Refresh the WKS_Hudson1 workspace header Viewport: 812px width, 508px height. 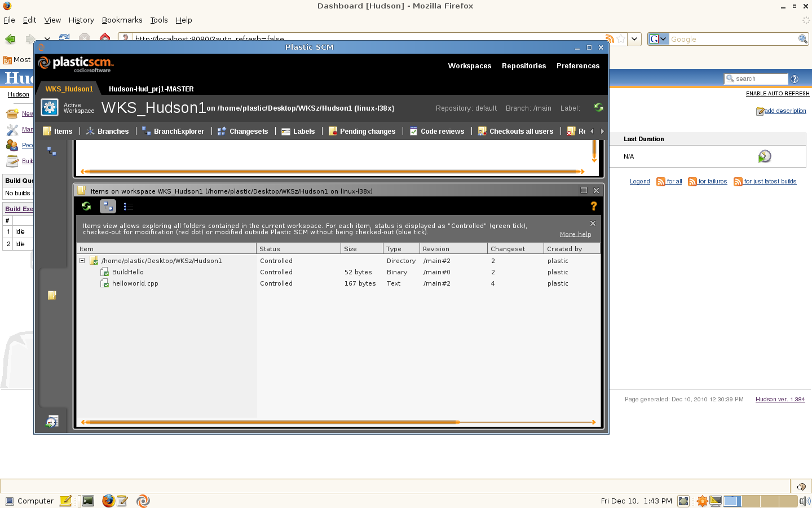point(598,107)
